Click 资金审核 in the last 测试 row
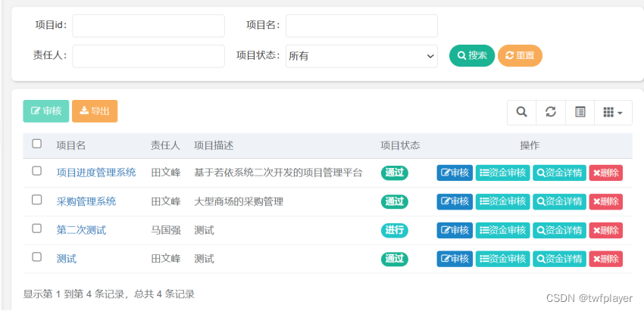This screenshot has height=311, width=644. click(503, 259)
